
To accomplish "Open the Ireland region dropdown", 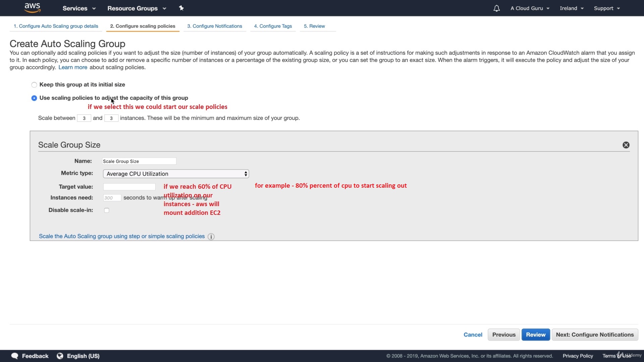I will pyautogui.click(x=572, y=8).
